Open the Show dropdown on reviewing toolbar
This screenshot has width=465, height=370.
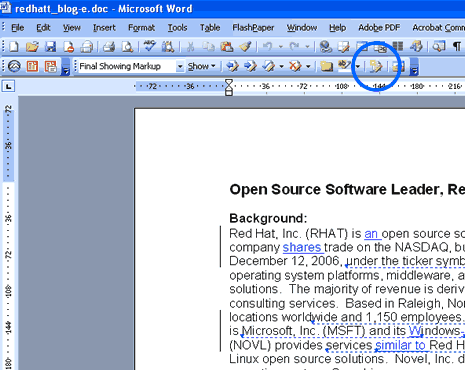click(201, 66)
